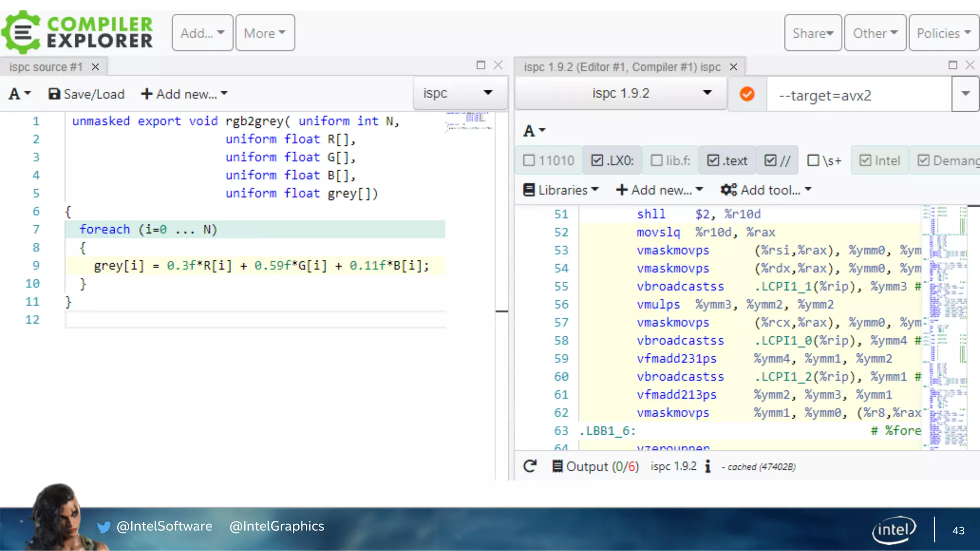Toggle the 11010 binary output filter
Screen dimensions: 980x551
pyautogui.click(x=549, y=160)
